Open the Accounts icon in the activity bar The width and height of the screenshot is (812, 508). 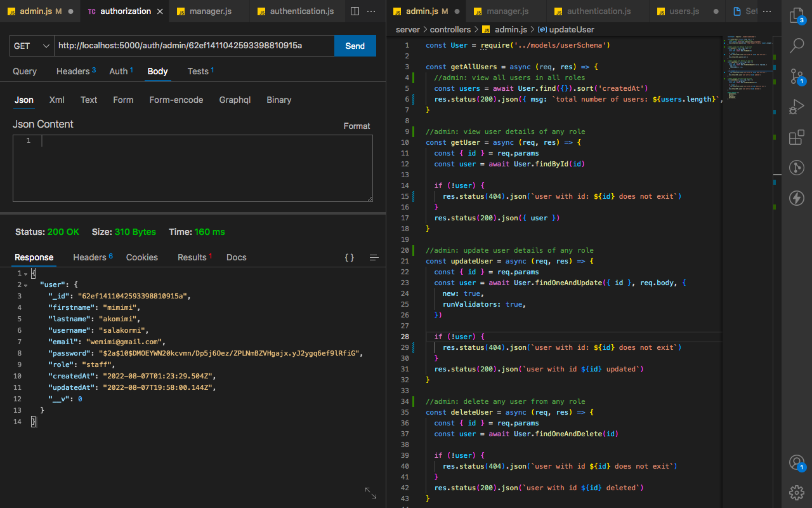[796, 462]
